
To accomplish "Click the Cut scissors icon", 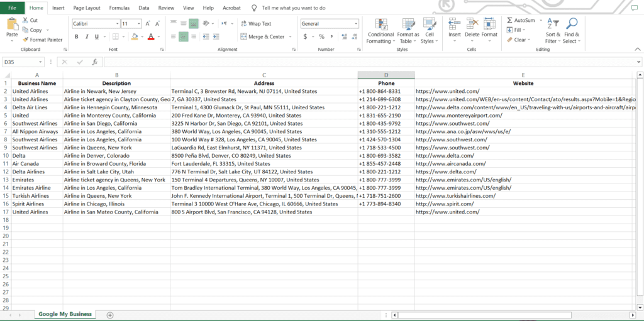I will tap(25, 20).
